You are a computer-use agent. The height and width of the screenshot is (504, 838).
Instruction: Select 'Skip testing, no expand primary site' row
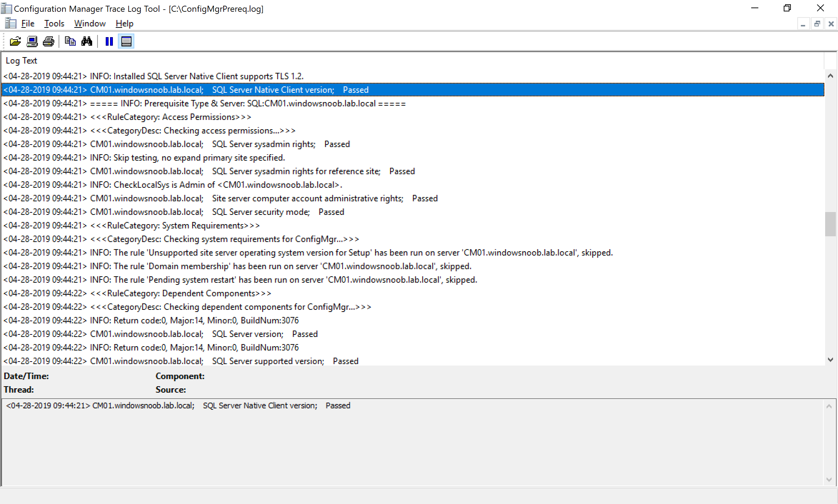click(x=413, y=158)
